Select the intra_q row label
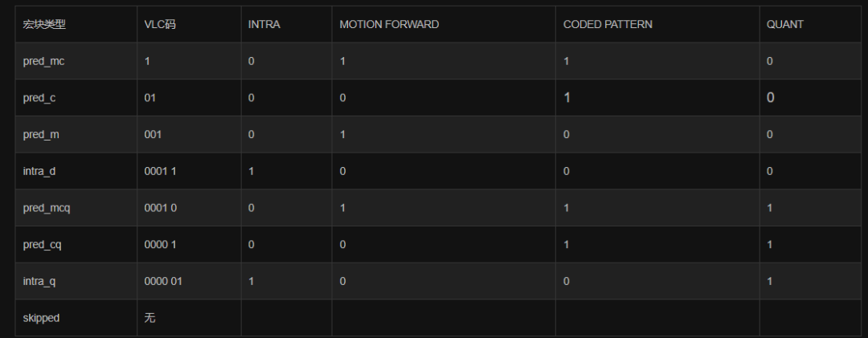 (x=40, y=281)
